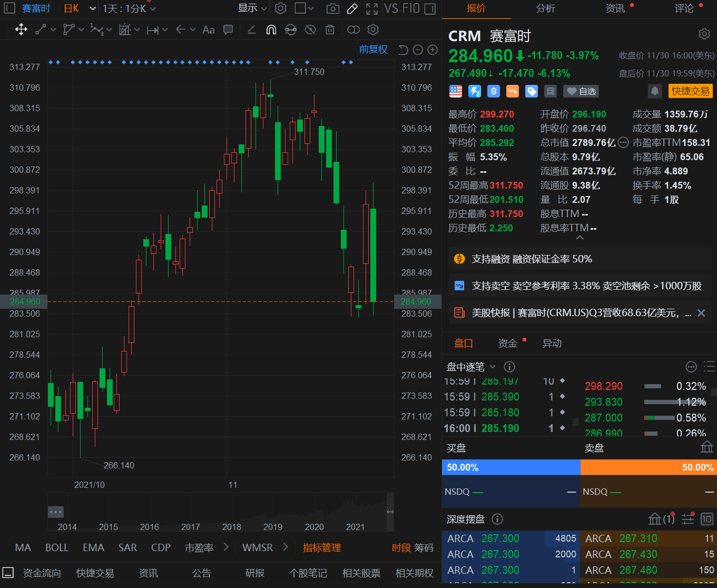717x588 pixels.
Task: Click the gray note bookmark icon
Action: pyautogui.click(x=551, y=91)
